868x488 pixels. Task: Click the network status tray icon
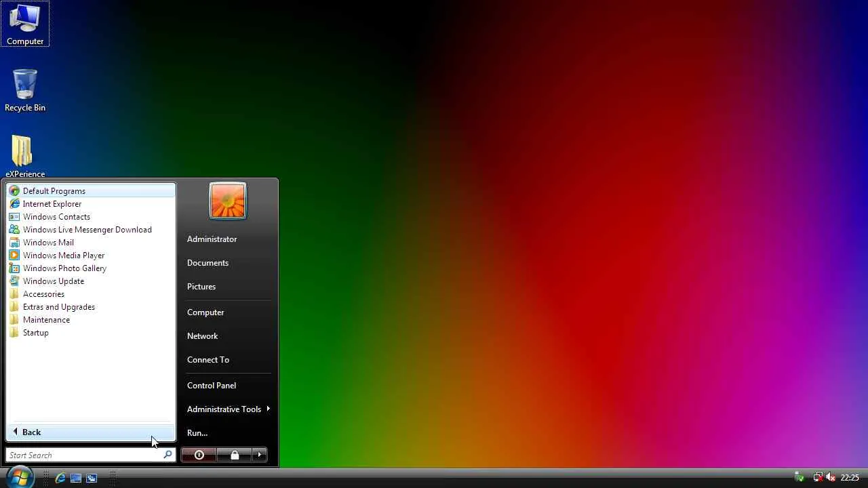pos(818,477)
